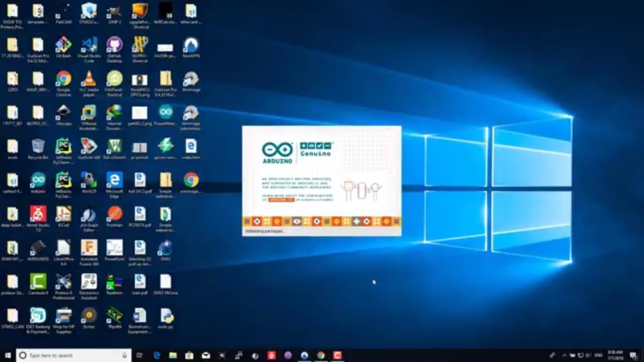Click the search box microphone icon
The height and width of the screenshot is (362, 644).
pyautogui.click(x=124, y=355)
